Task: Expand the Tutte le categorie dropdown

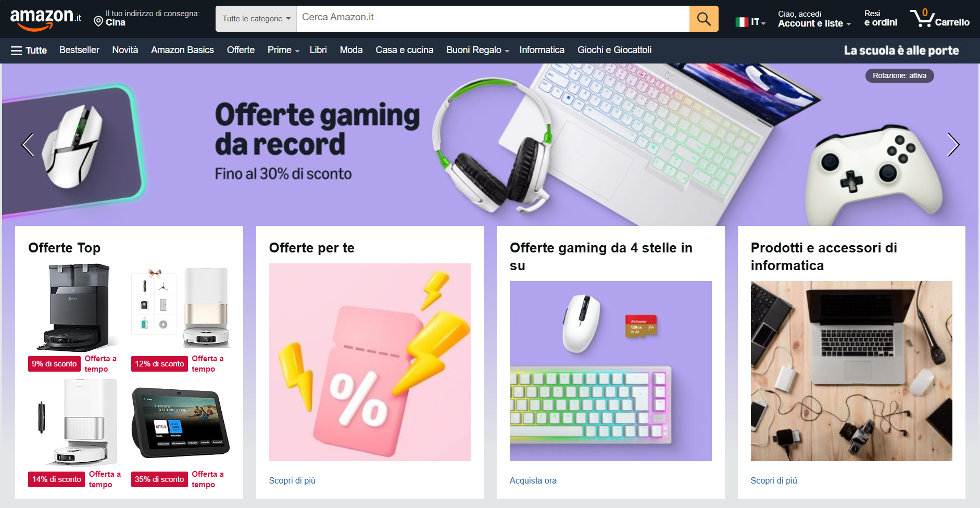Action: pyautogui.click(x=256, y=19)
